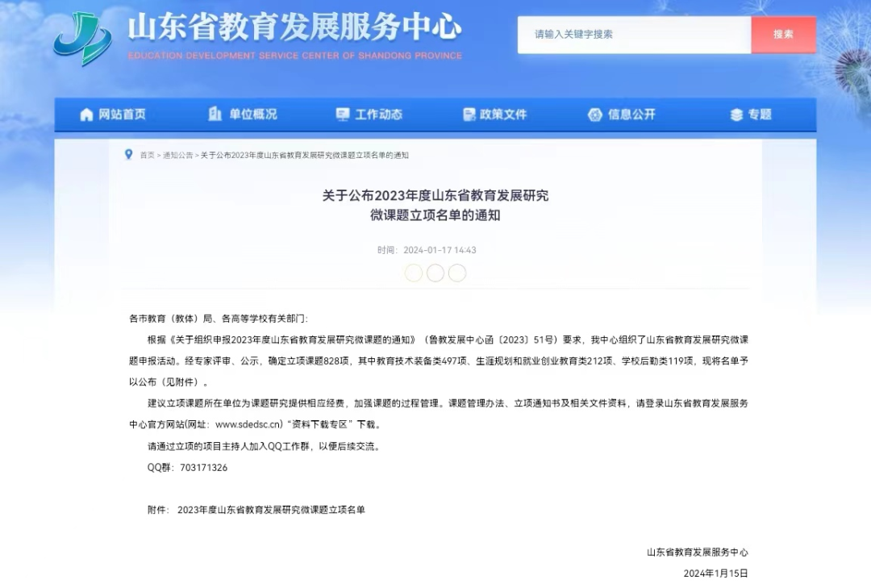Click the rightmost circular share button

tap(457, 273)
